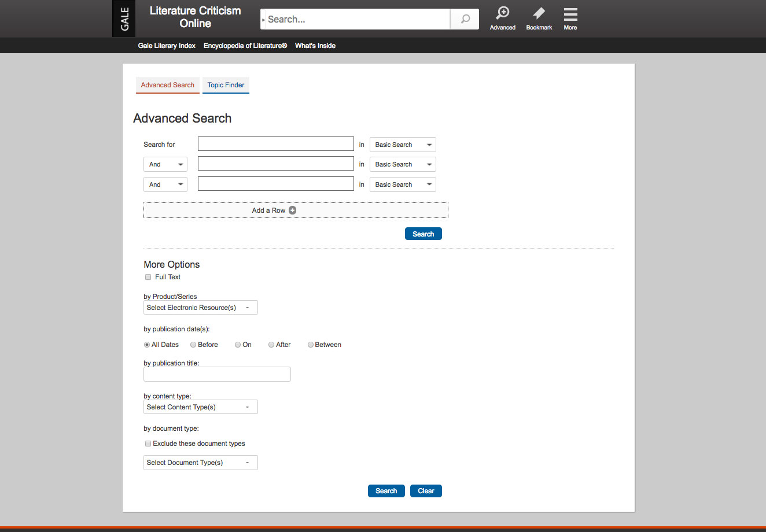Screen dimensions: 766x532
Task: Click the Clear button
Action: 426,491
